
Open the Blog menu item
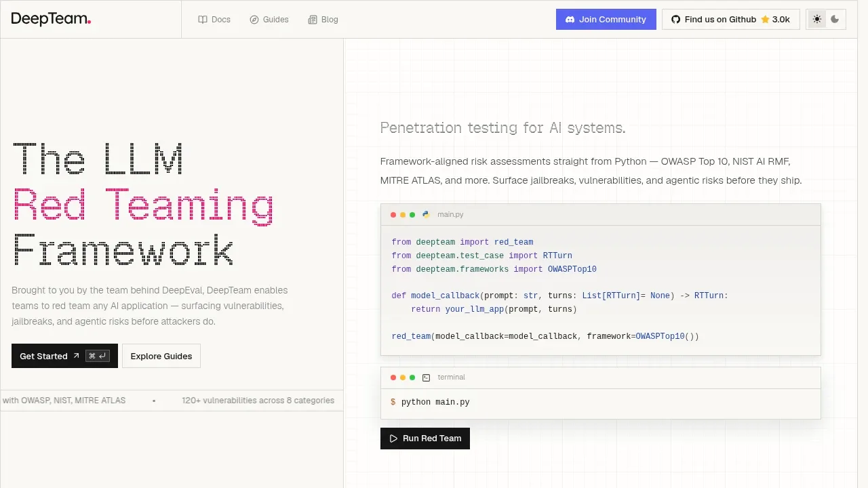(323, 20)
